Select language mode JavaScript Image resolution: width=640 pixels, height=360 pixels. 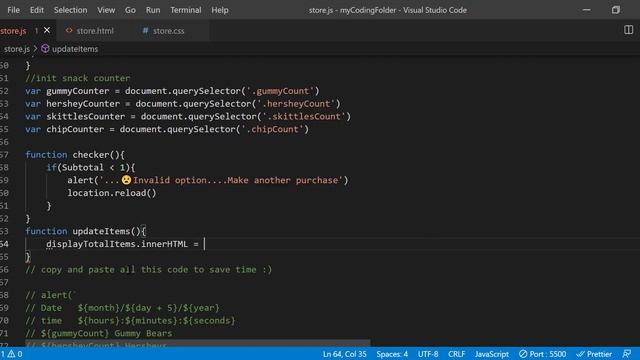coord(491,354)
